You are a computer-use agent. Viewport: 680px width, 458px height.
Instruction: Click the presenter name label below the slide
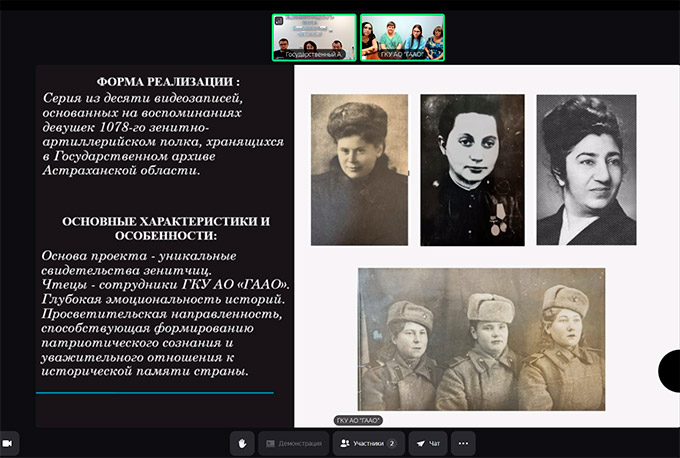tap(359, 420)
